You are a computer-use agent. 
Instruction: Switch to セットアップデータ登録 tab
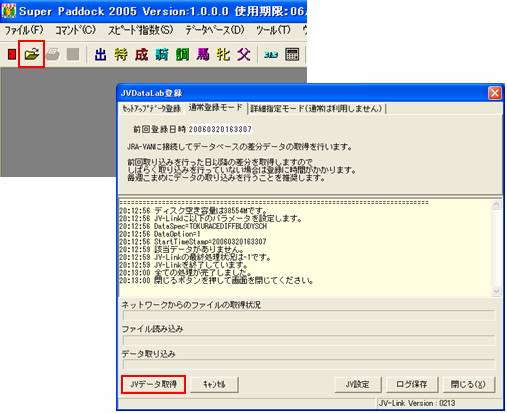pos(152,109)
